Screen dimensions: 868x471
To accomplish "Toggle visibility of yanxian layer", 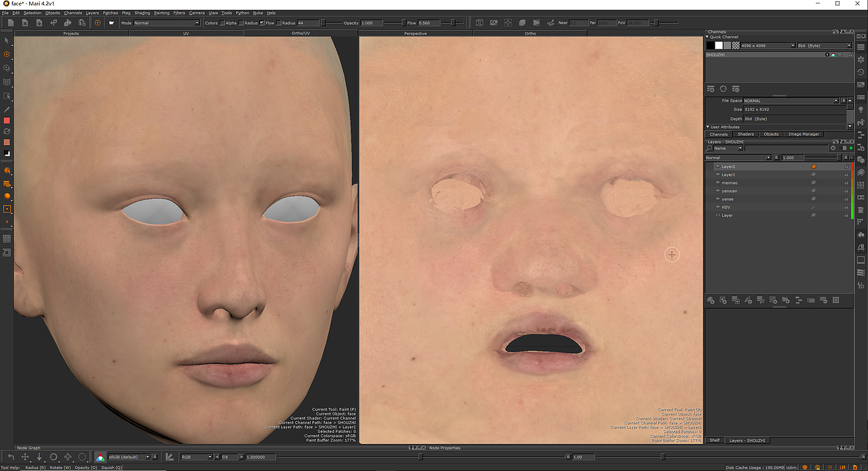I will click(x=718, y=190).
